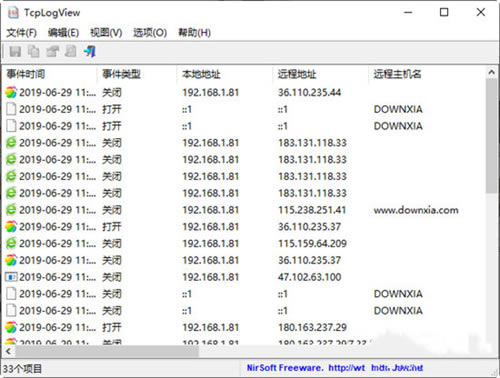Sort by the 事件类型 column header
This screenshot has height=378, width=500.
137,74
